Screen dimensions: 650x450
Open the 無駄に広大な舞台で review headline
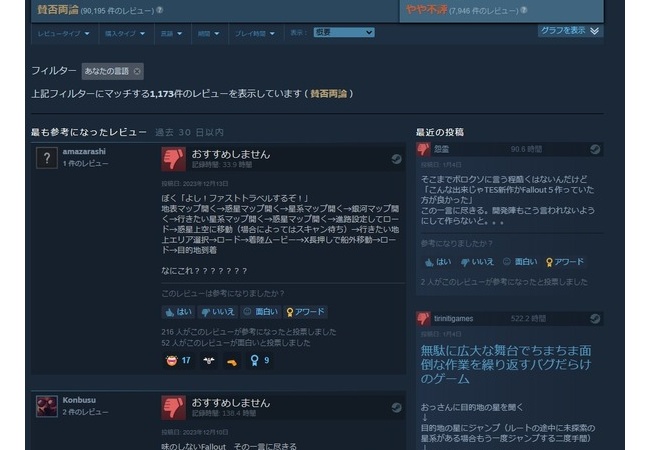click(x=506, y=365)
